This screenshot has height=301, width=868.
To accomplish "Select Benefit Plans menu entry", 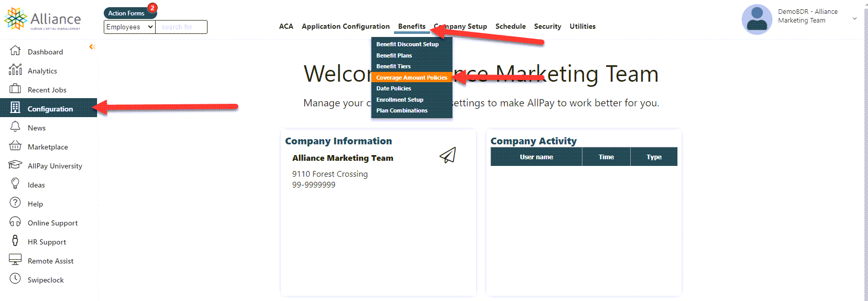I will tap(412, 55).
